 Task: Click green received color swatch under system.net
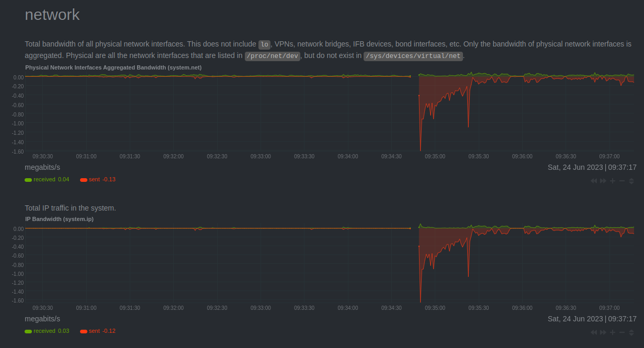tap(28, 180)
